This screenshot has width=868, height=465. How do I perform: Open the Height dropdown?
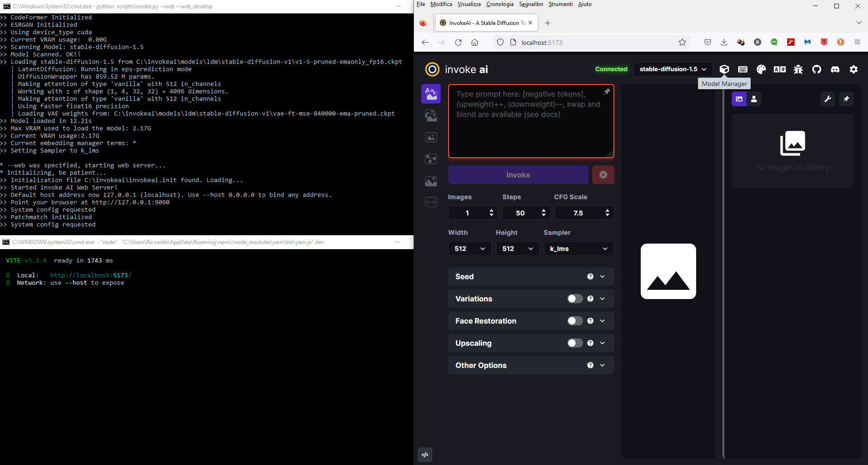click(517, 249)
